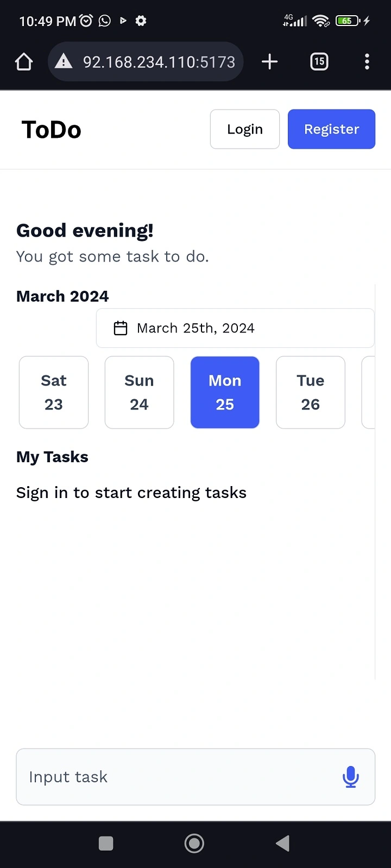Open the browser's three-dot overflow menu
This screenshot has width=391, height=868.
tap(367, 61)
